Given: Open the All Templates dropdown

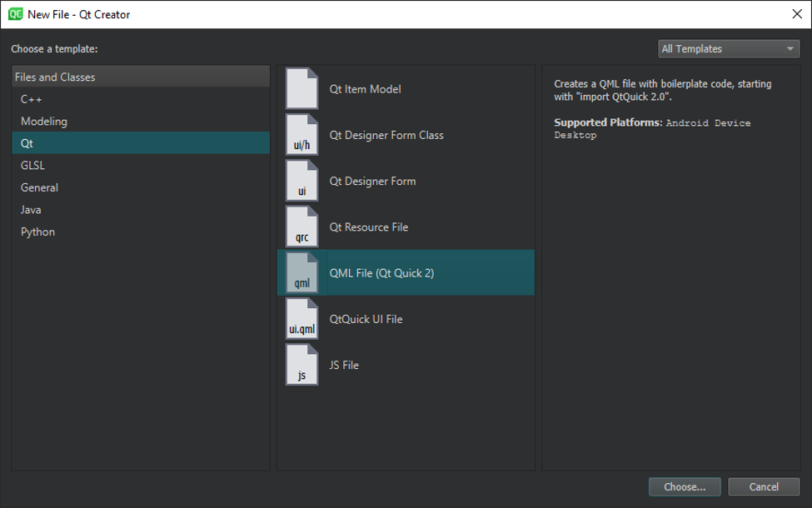Looking at the screenshot, I should coord(729,48).
